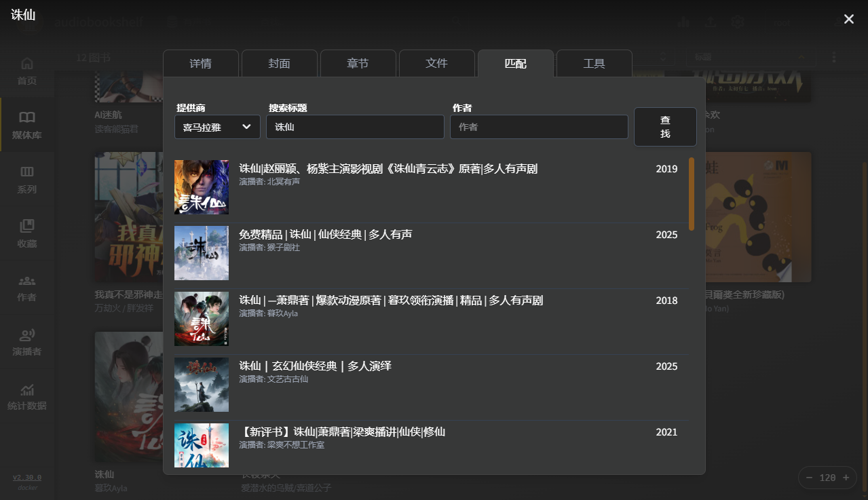Click inside the 作者 author input field
The width and height of the screenshot is (868, 500).
(538, 127)
